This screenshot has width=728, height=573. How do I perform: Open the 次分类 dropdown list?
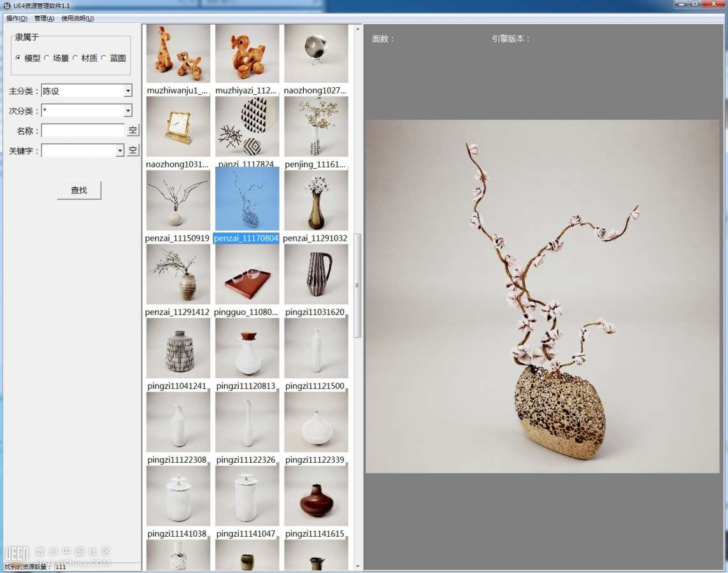[127, 111]
